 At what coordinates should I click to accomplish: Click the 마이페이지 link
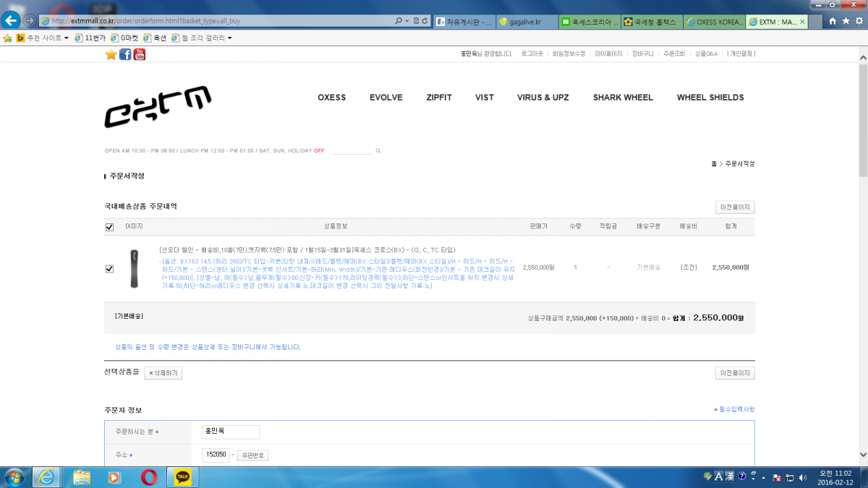tap(608, 53)
